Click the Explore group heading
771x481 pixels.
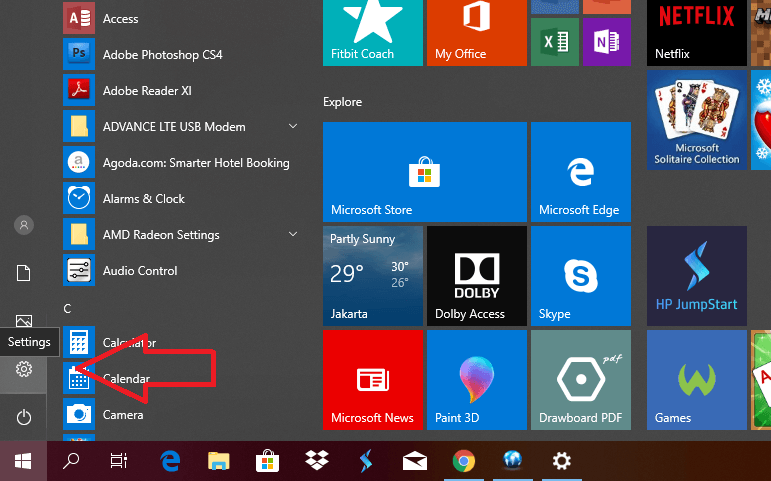[x=342, y=102]
